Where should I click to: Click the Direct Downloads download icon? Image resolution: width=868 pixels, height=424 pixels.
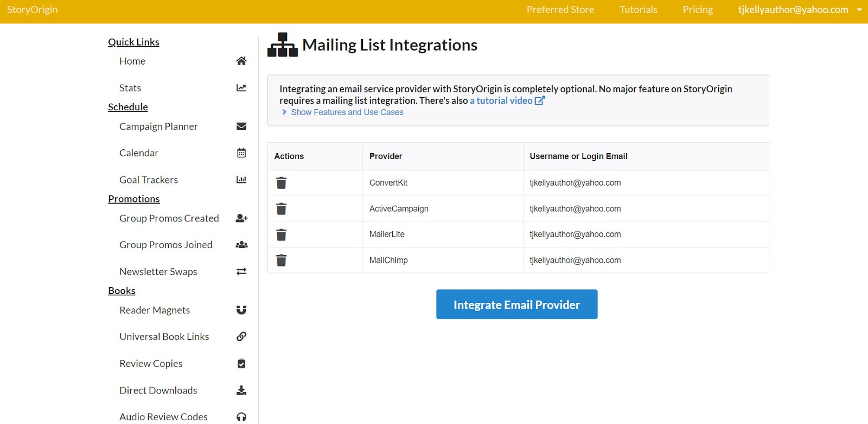coord(241,390)
